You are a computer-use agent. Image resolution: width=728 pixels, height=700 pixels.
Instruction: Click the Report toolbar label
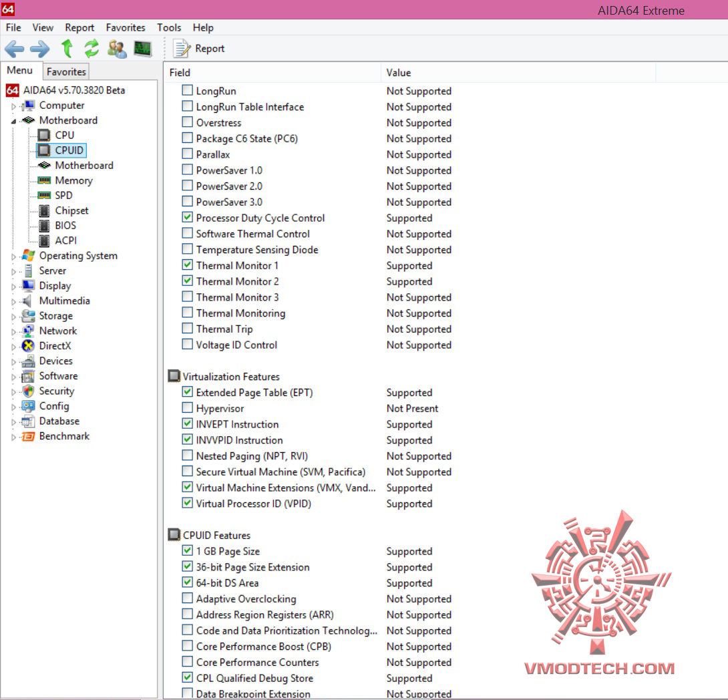[210, 49]
